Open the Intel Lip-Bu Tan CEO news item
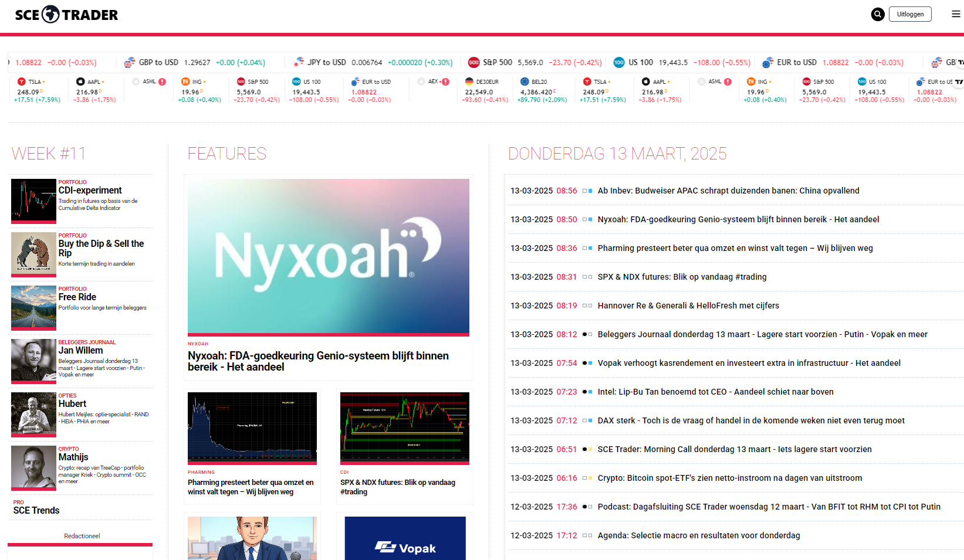Screen dimensions: 964x560 point(716,392)
